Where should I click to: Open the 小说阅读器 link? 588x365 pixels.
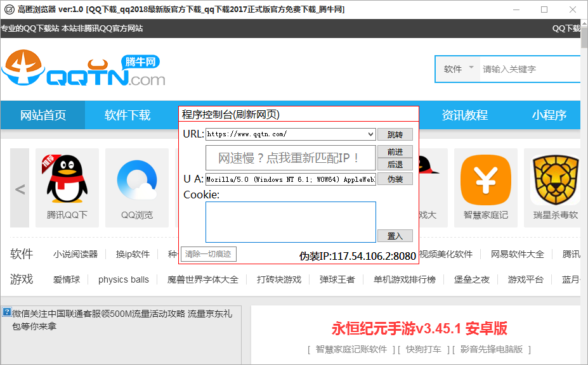point(75,254)
